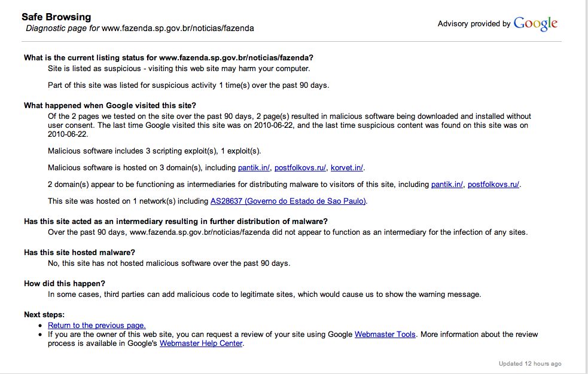
Task: Click Return to the previous page
Action: pyautogui.click(x=97, y=326)
